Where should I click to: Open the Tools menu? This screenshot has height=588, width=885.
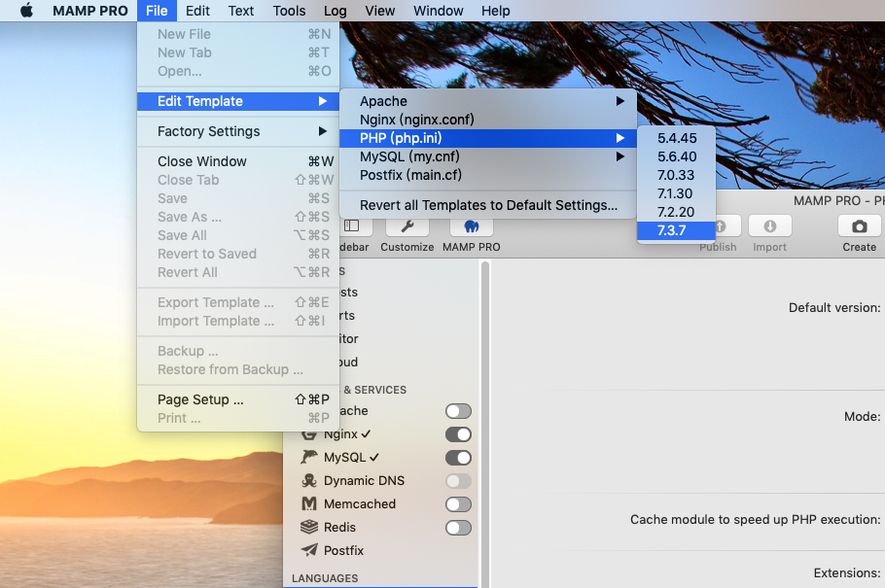289,11
